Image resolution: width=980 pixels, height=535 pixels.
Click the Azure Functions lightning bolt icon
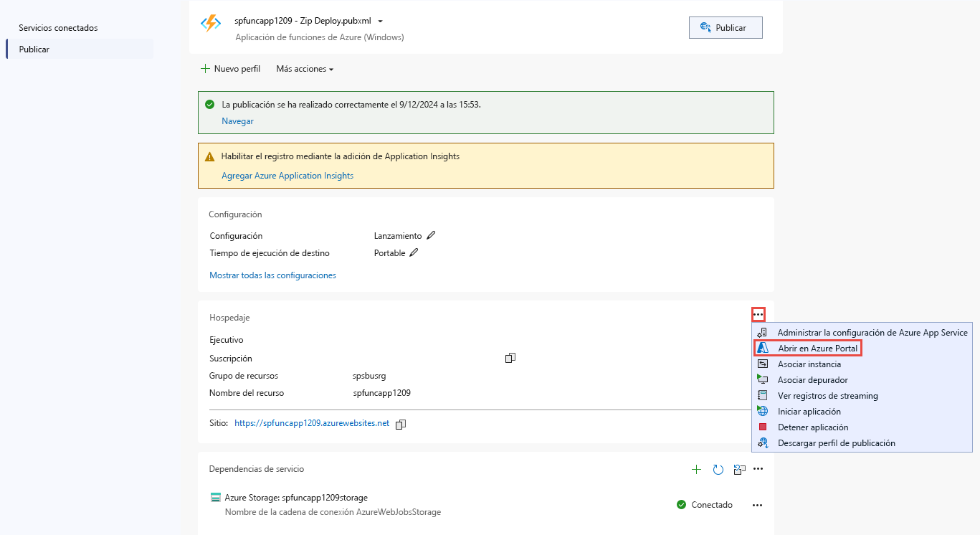click(211, 23)
